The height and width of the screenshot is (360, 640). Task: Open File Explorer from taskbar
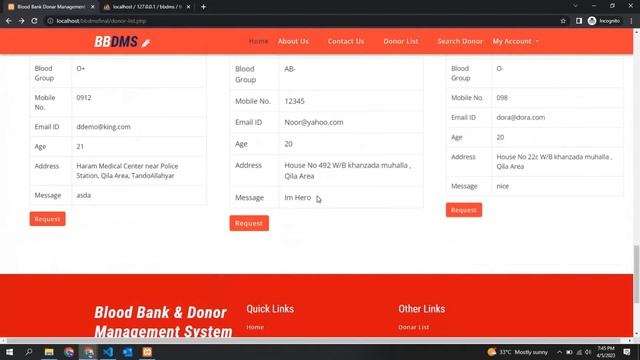(x=49, y=352)
